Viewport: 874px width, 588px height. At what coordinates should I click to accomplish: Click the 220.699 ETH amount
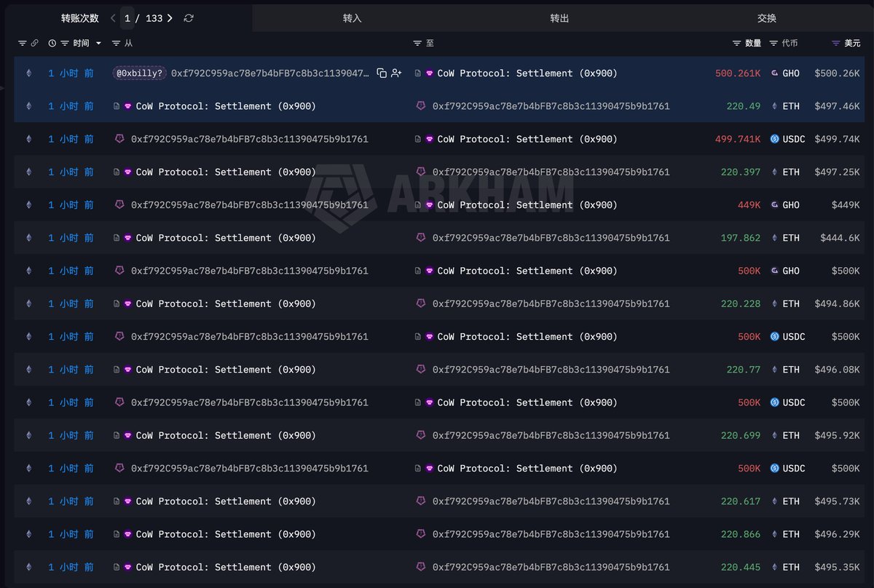pyautogui.click(x=741, y=435)
